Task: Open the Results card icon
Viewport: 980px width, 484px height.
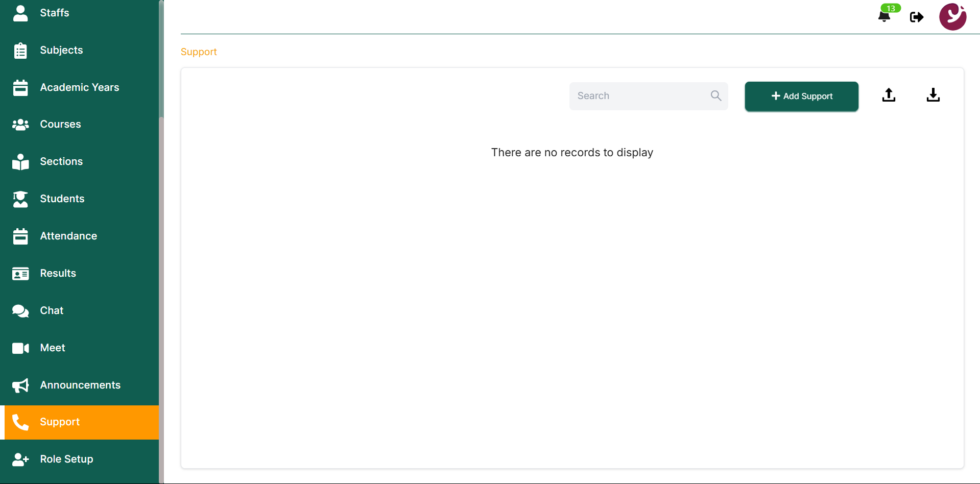Action: click(x=20, y=273)
